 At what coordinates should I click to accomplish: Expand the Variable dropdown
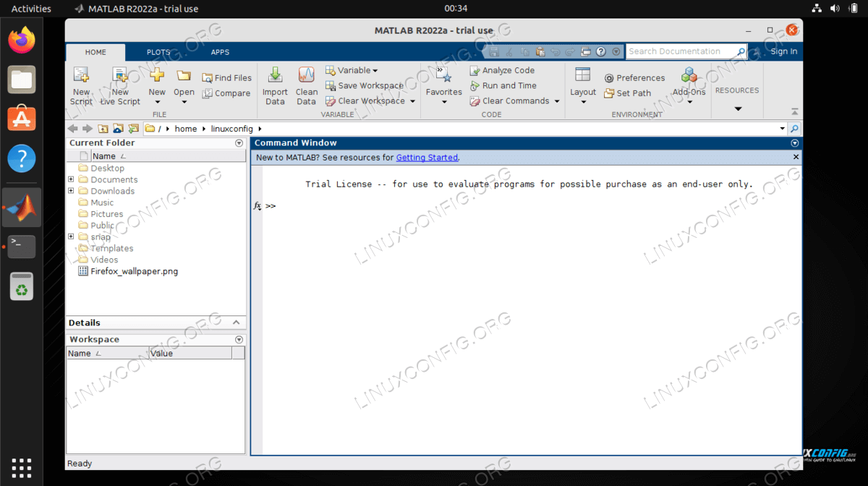click(352, 70)
